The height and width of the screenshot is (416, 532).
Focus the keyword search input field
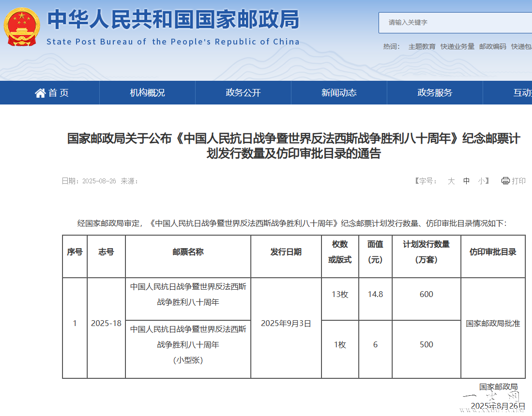coord(456,23)
